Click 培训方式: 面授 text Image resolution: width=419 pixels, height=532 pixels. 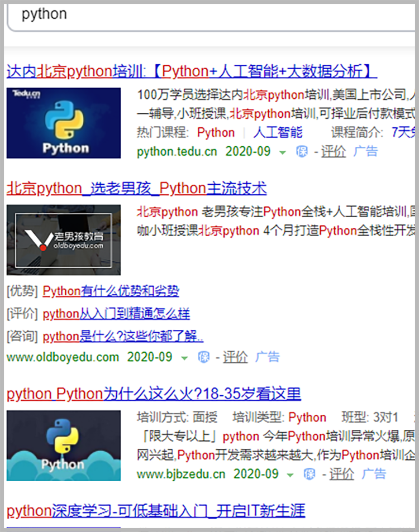tap(177, 418)
